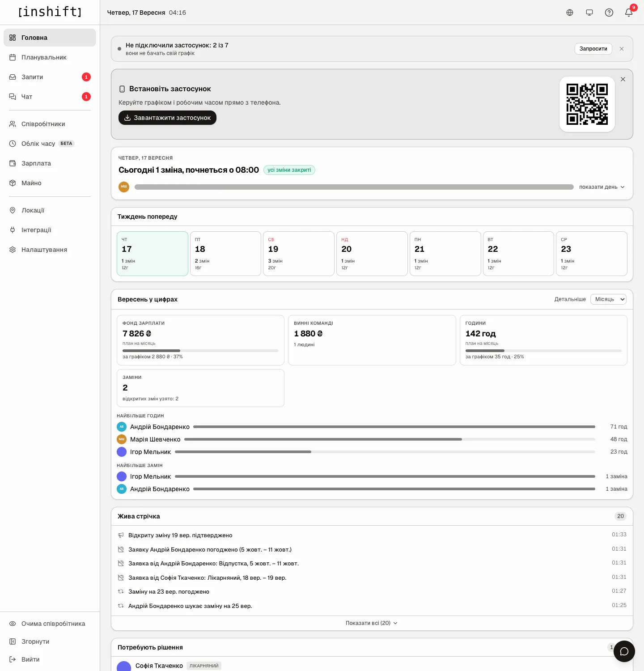Viewport: 644px width, 671px height.
Task: Open Зарплата section
Action: [50, 163]
